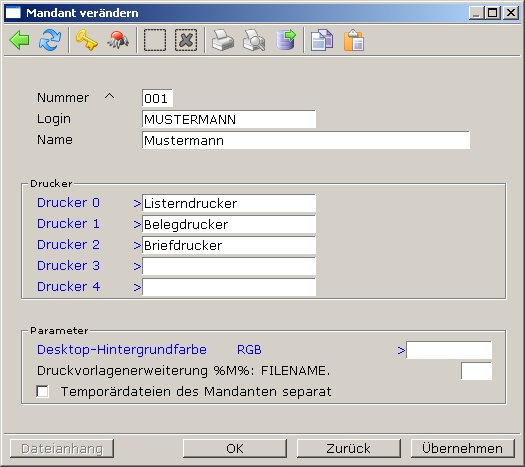This screenshot has width=525, height=467.
Task: Click the blue refresh arrows icon
Action: (x=50, y=40)
